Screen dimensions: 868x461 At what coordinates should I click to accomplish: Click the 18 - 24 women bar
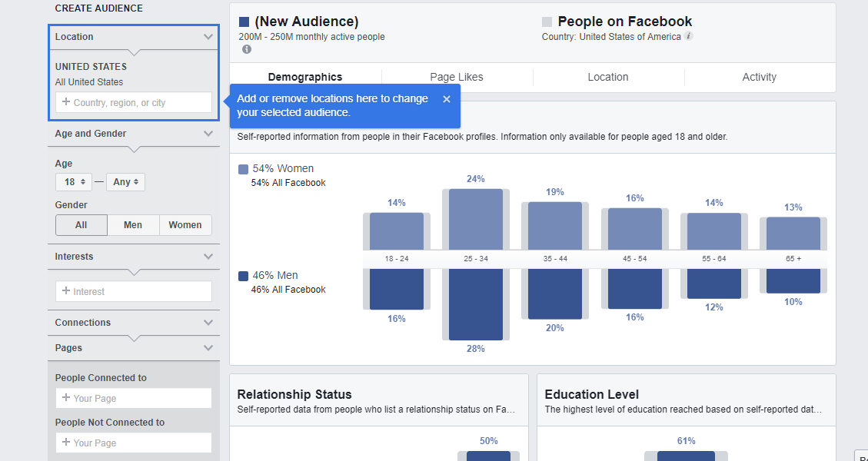point(397,231)
